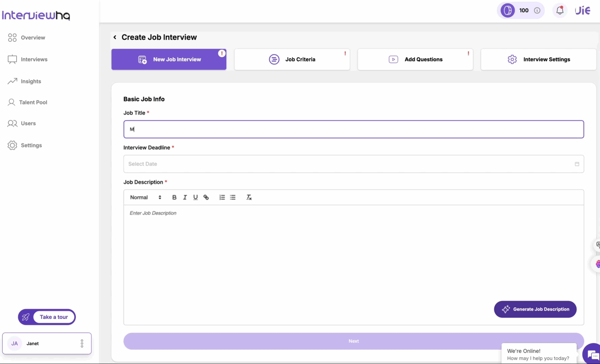The width and height of the screenshot is (600, 364).
Task: Open Insights in the sidebar
Action: point(24,81)
